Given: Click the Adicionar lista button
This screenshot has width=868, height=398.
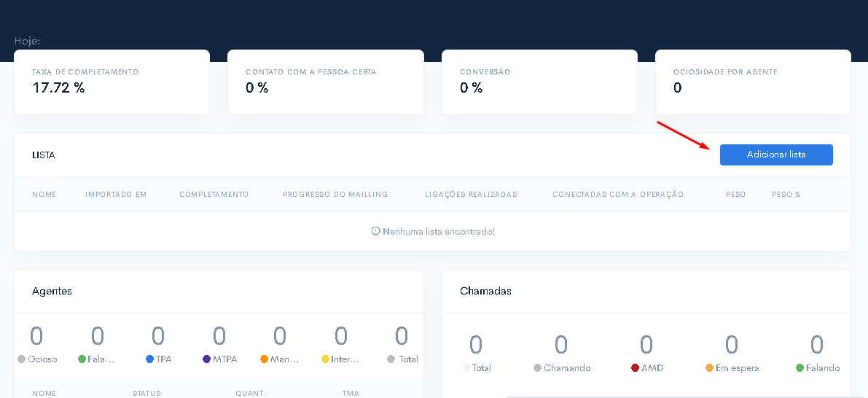Looking at the screenshot, I should (x=776, y=155).
